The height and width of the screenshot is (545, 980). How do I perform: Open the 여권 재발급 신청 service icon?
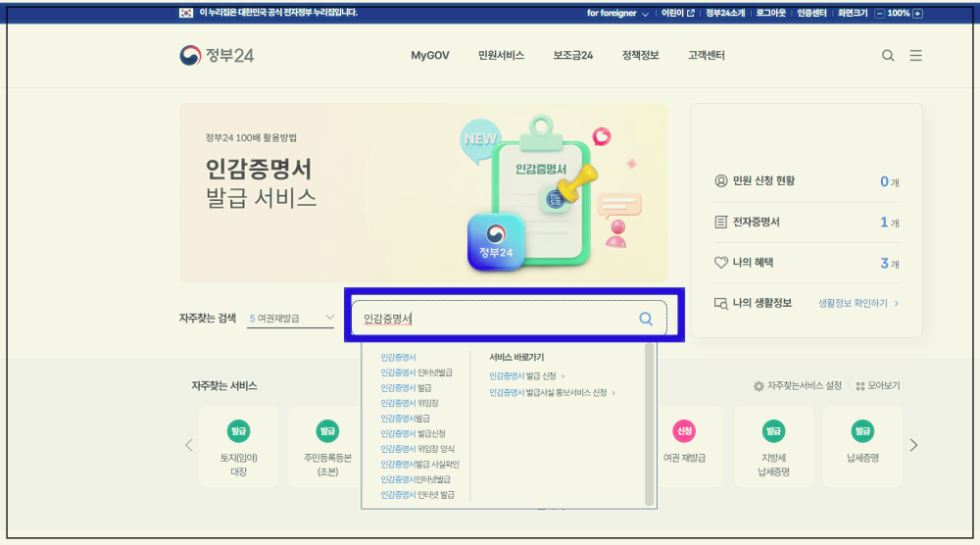684,430
